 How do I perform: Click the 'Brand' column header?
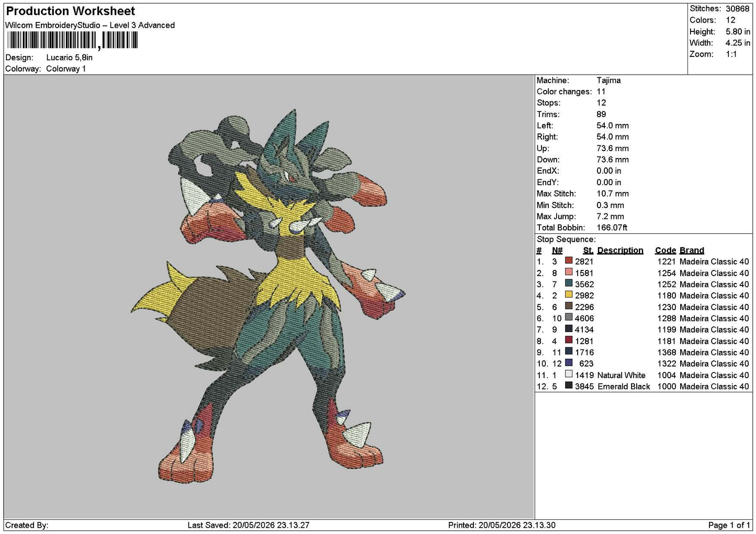(692, 250)
